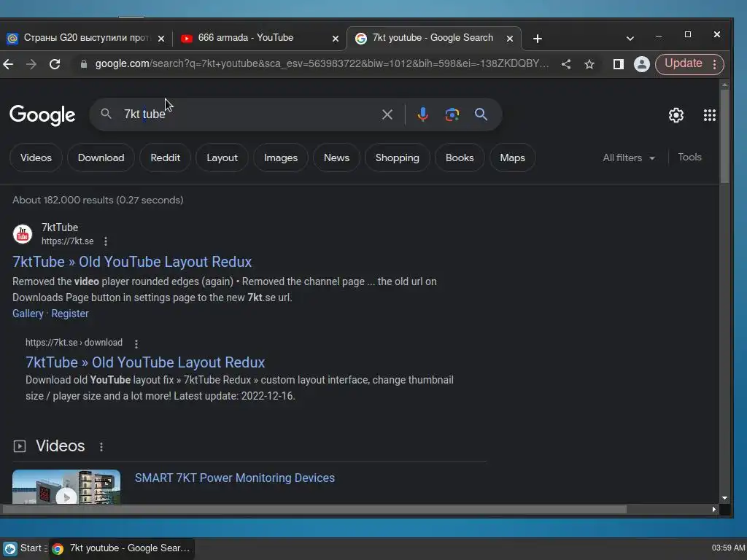This screenshot has height=560, width=747.
Task: Select the Maps filter chip
Action: [513, 157]
